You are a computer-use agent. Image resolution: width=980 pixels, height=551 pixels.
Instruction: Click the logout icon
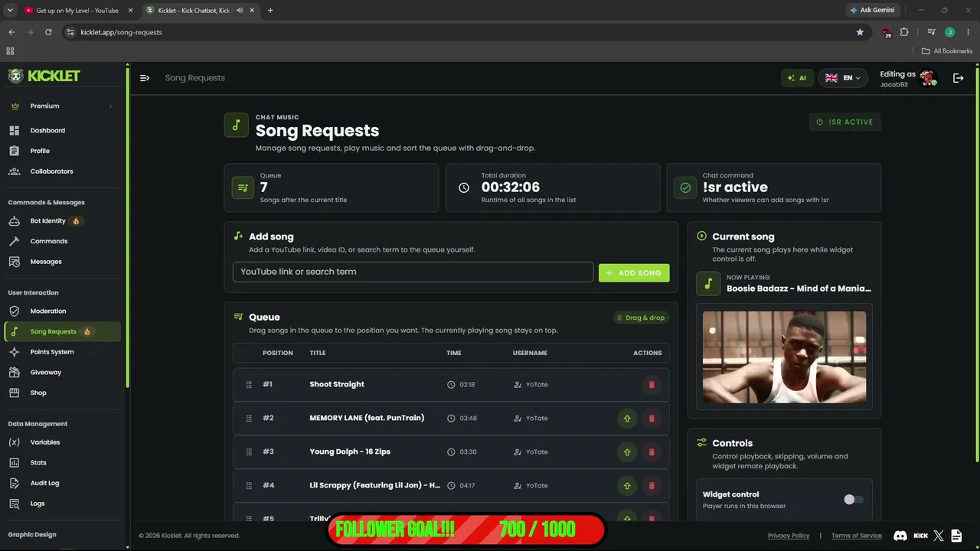958,78
